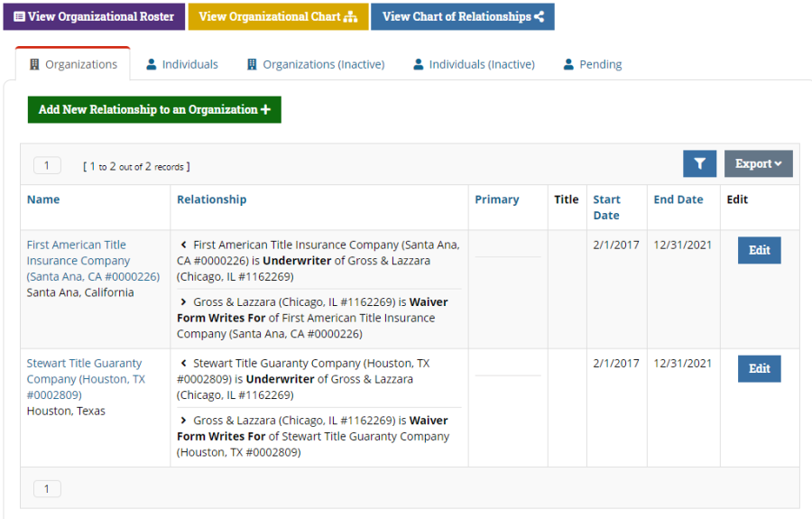Click building icon on Organizations tab
The image size is (812, 519).
(34, 64)
